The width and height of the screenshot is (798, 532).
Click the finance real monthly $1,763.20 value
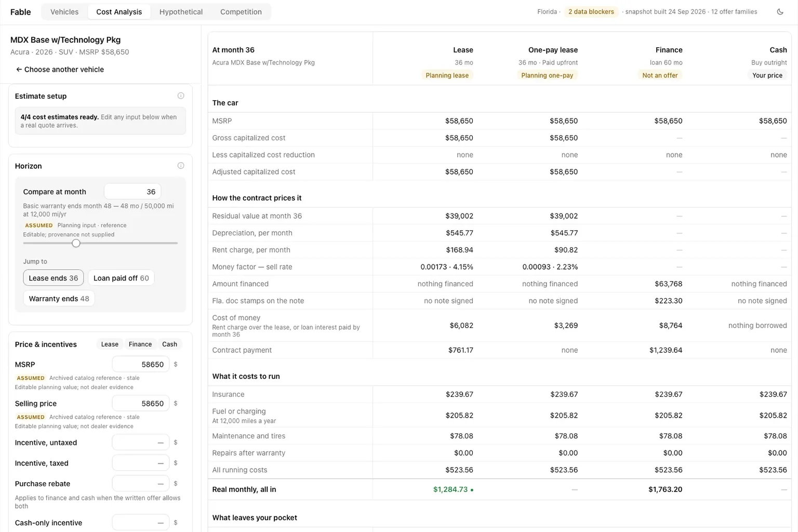(x=665, y=489)
